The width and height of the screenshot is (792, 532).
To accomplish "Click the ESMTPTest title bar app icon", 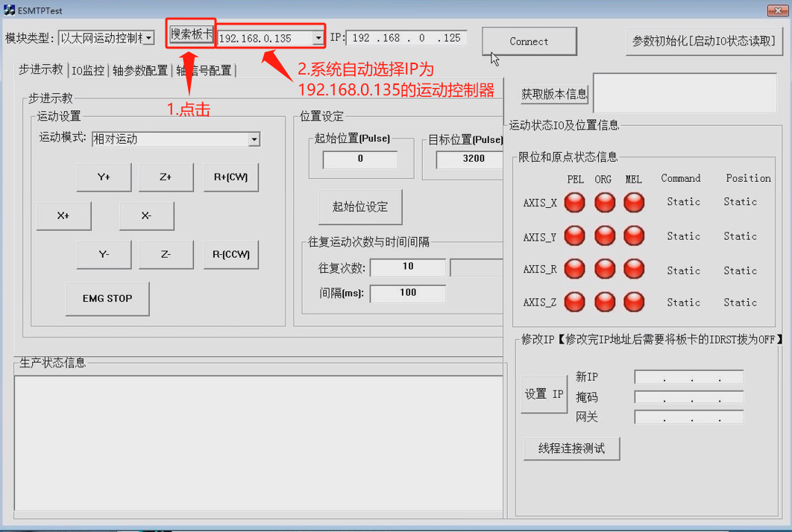I will [10, 10].
